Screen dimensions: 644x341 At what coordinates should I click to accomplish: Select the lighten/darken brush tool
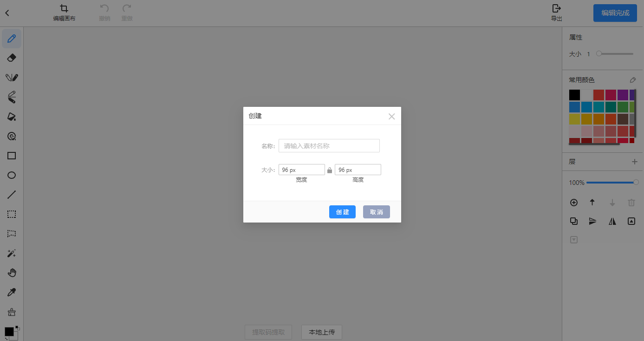pyautogui.click(x=12, y=97)
